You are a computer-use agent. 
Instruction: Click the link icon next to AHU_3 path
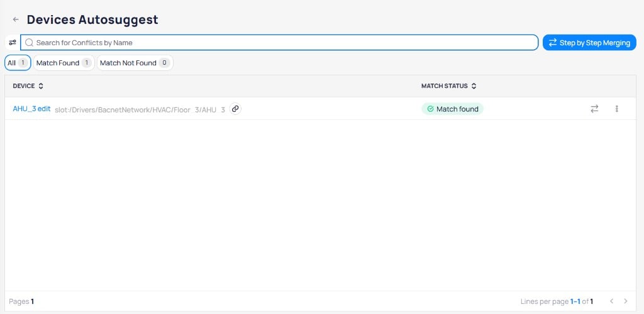tap(235, 109)
